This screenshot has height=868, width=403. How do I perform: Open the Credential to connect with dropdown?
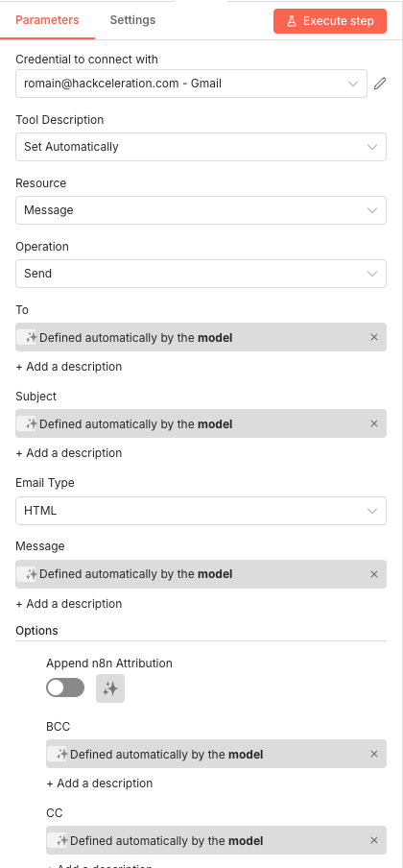tap(191, 84)
